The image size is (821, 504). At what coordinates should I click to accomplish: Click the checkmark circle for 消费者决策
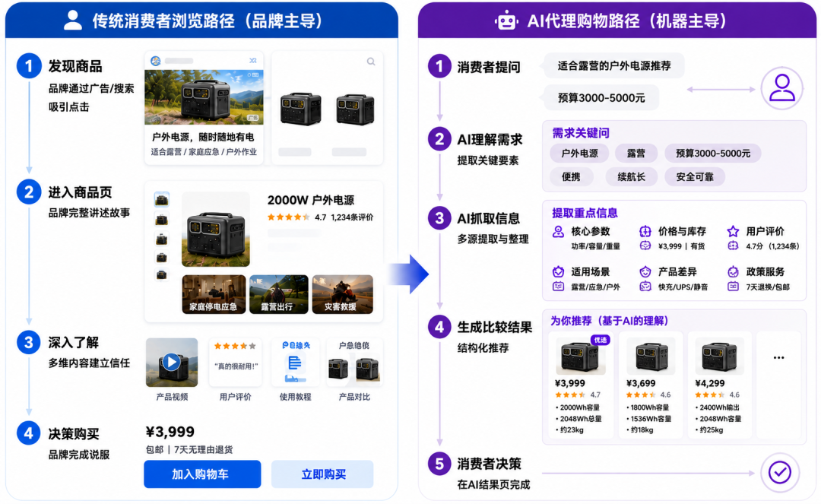click(x=780, y=473)
